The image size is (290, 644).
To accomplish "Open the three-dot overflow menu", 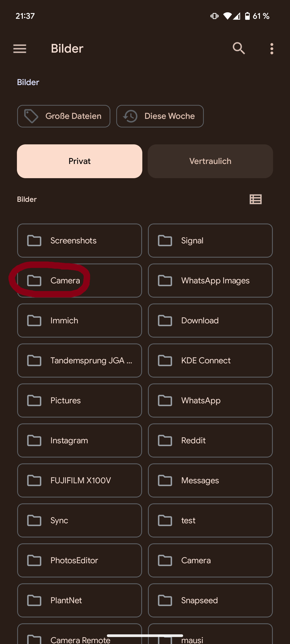I will tap(272, 49).
